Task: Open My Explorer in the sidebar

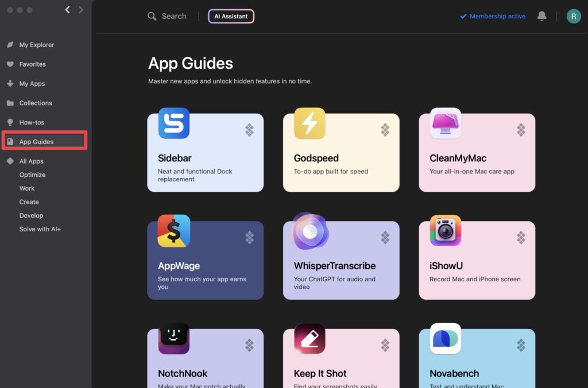Action: point(37,45)
